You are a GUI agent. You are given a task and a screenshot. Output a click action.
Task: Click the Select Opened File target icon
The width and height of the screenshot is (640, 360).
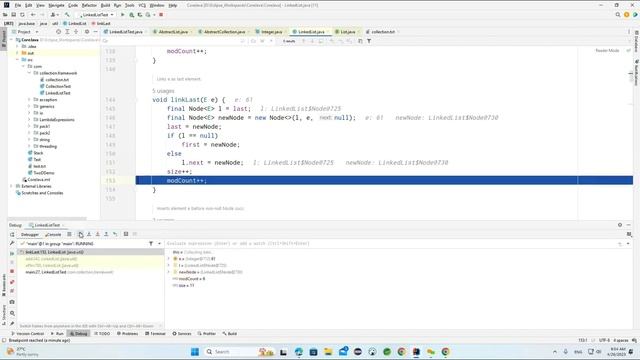[x=58, y=31]
